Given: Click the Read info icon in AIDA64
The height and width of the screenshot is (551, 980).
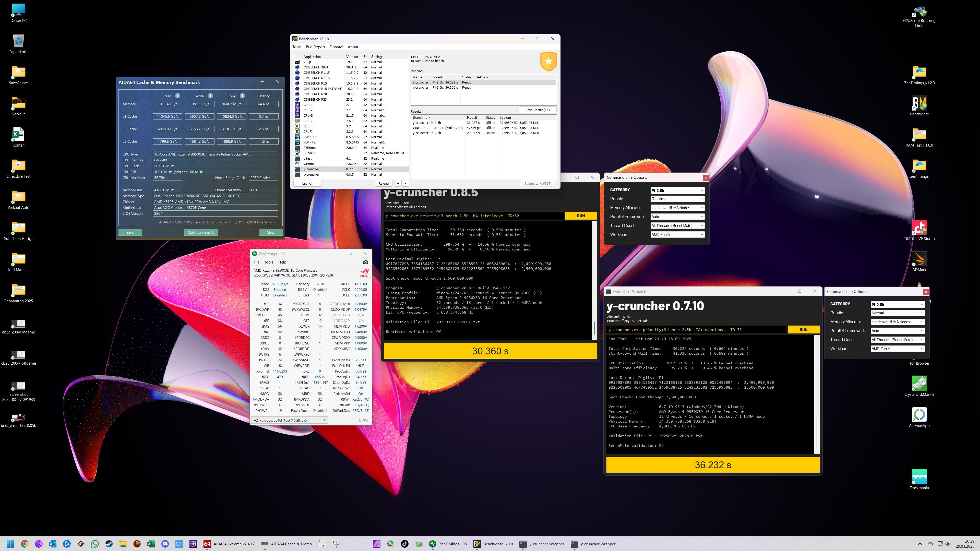Looking at the screenshot, I should 178,96.
